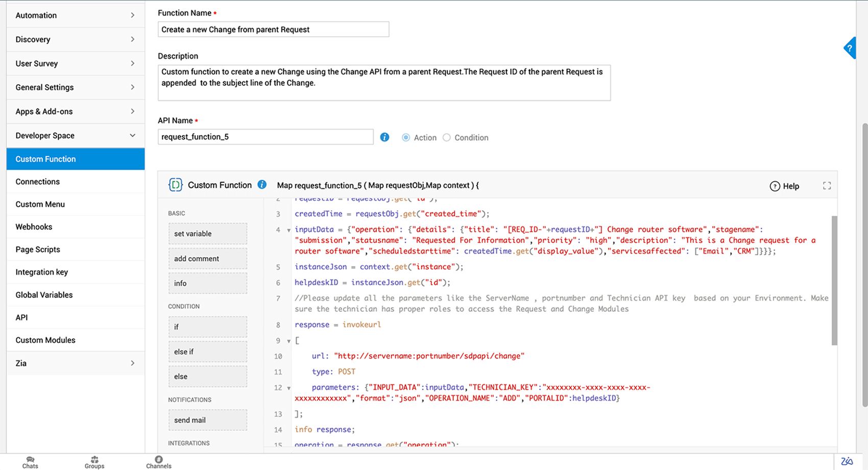Open the Webhooks settings page

pyautogui.click(x=34, y=227)
